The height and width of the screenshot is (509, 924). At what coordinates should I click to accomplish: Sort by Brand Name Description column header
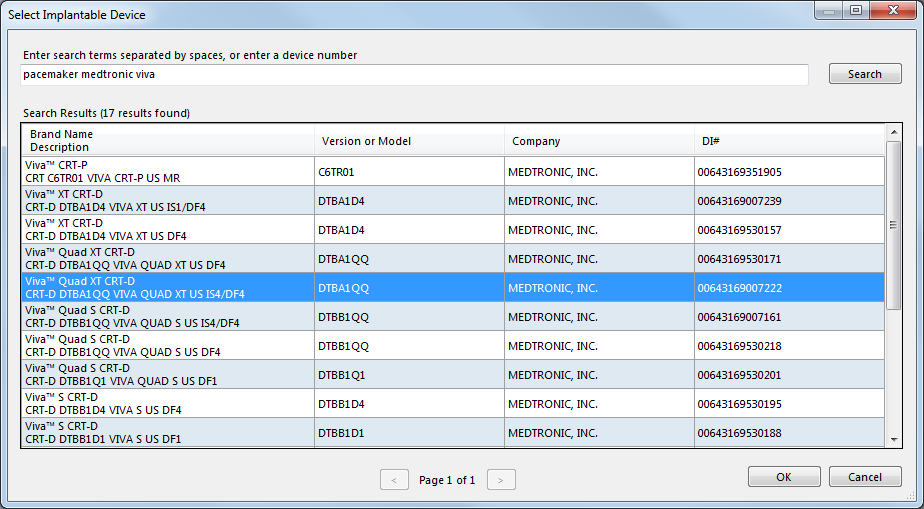coord(168,140)
